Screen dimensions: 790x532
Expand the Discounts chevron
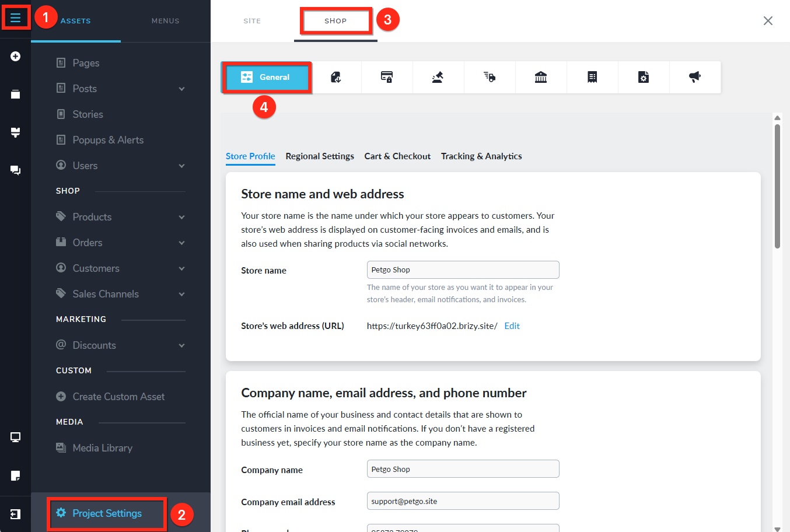(x=181, y=345)
